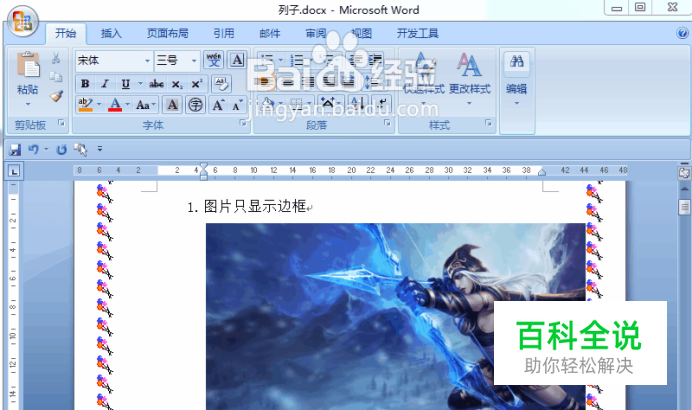Screen dimensions: 692x410
Task: Click the Paste clipboard icon
Action: coord(28,65)
